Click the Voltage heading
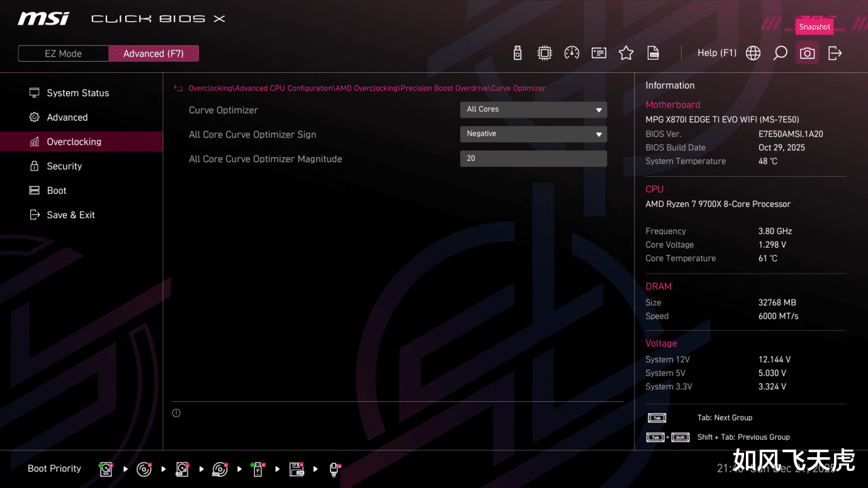868x488 pixels. point(662,344)
